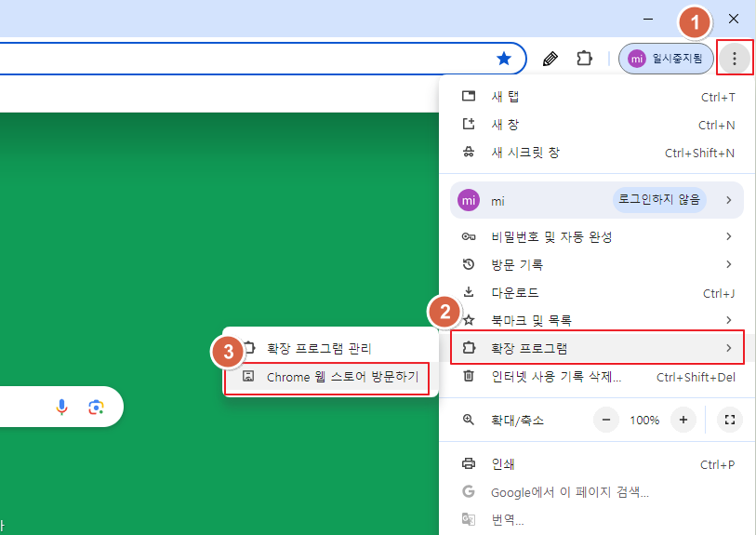This screenshot has height=535, width=756.
Task: Open the Chrome three-dot menu button
Action: [x=735, y=59]
